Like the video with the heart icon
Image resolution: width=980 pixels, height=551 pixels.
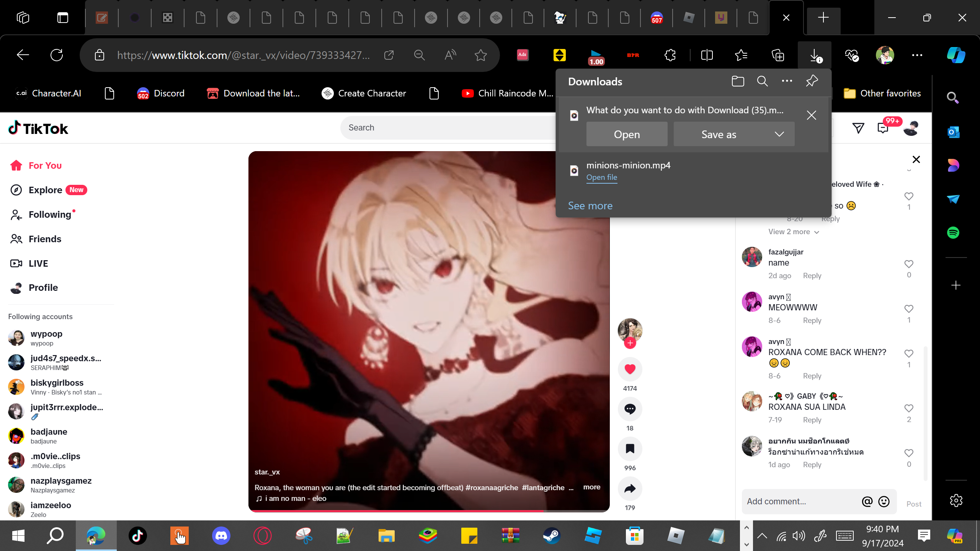tap(630, 369)
